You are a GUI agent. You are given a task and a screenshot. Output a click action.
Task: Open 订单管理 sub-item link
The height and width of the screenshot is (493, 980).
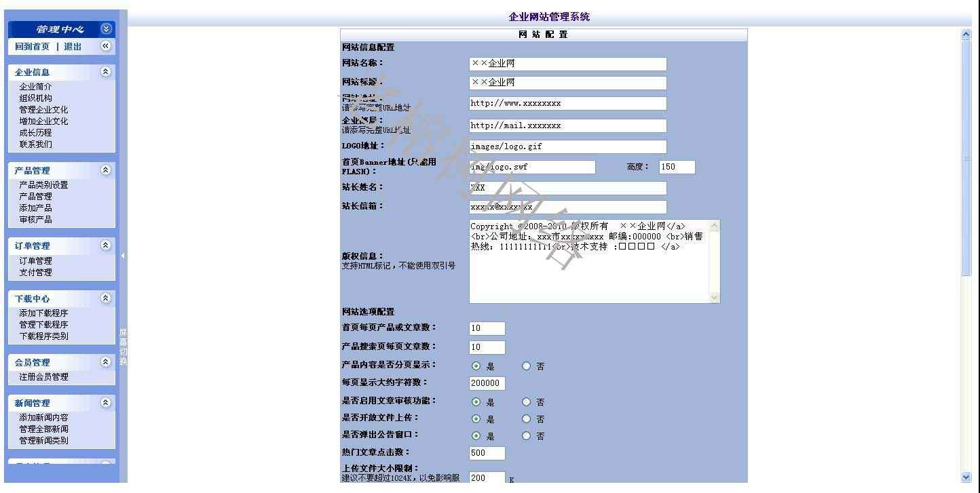[35, 261]
